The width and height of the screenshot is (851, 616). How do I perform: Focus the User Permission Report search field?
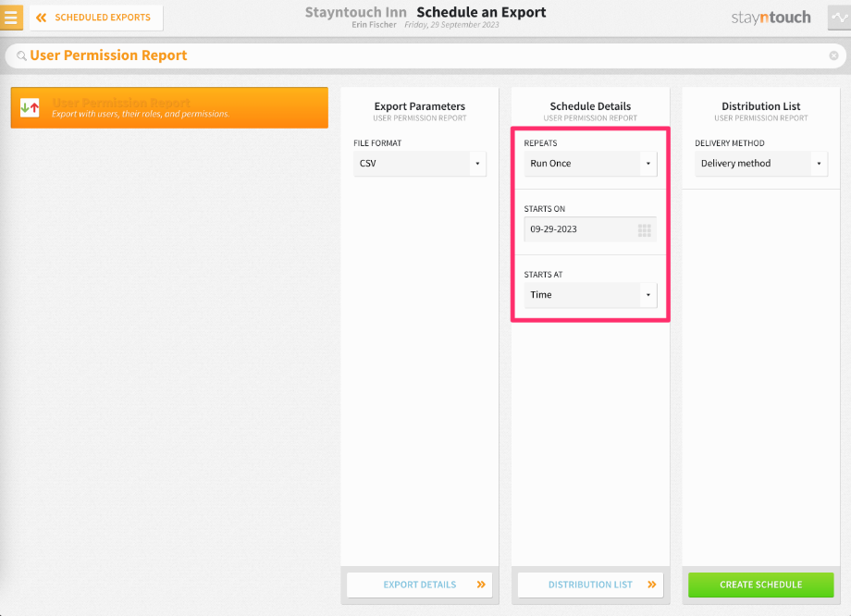pyautogui.click(x=424, y=55)
